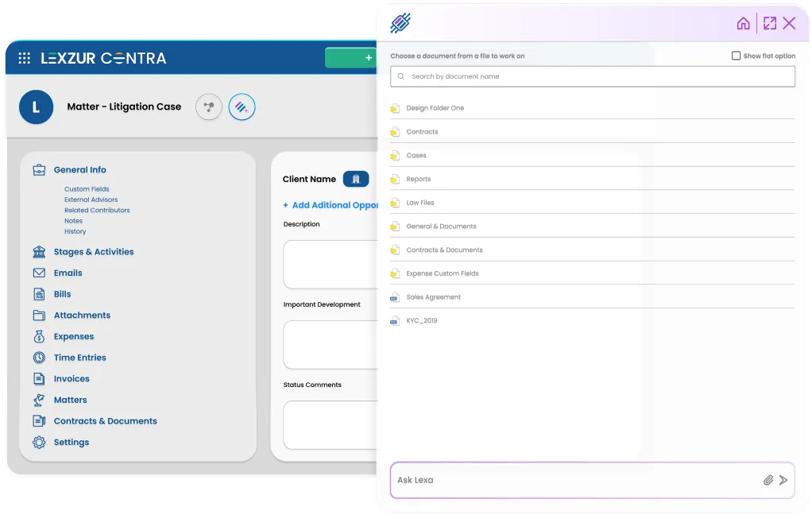The width and height of the screenshot is (812, 515).
Task: Click the Stages & Activities courthouse icon
Action: click(x=39, y=252)
